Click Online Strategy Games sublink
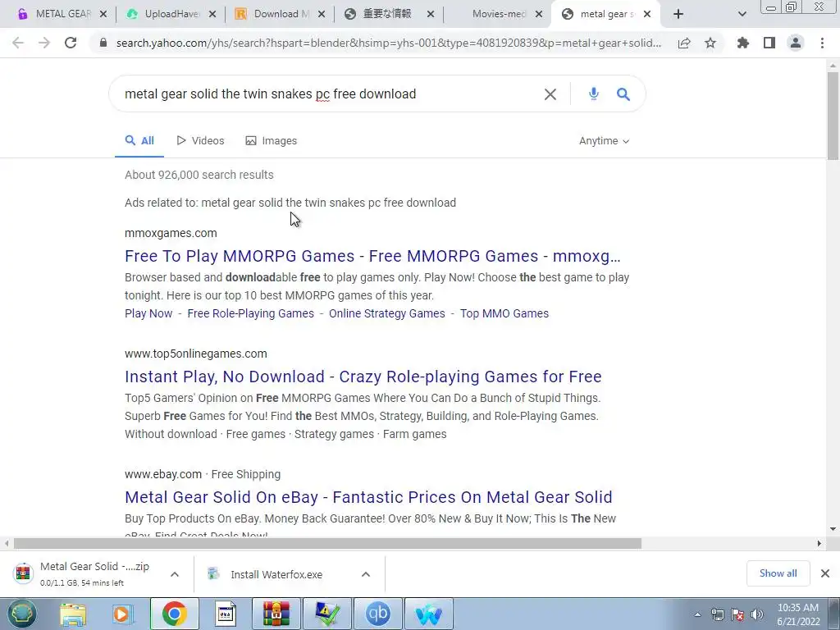This screenshot has width=840, height=630. [387, 313]
